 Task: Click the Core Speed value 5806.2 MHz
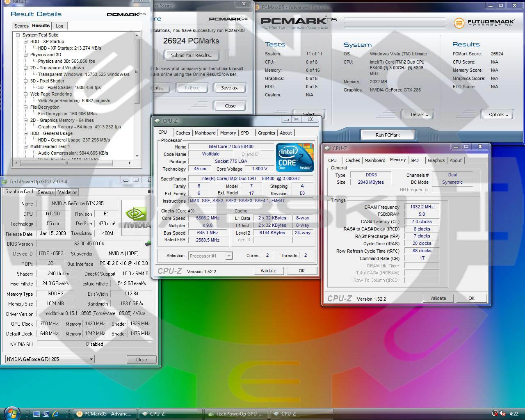coord(208,218)
